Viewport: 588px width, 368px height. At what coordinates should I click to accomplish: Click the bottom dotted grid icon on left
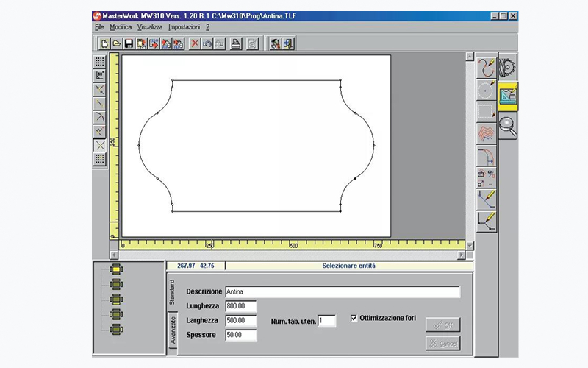click(100, 159)
